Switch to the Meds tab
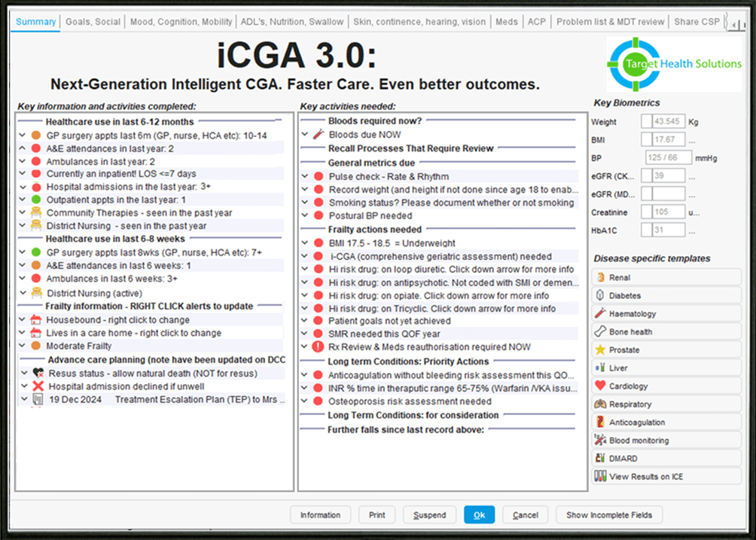The width and height of the screenshot is (756, 540). [x=506, y=22]
